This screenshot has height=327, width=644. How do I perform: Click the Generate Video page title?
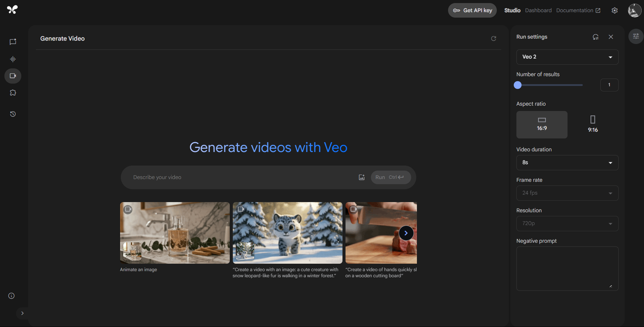(x=63, y=39)
